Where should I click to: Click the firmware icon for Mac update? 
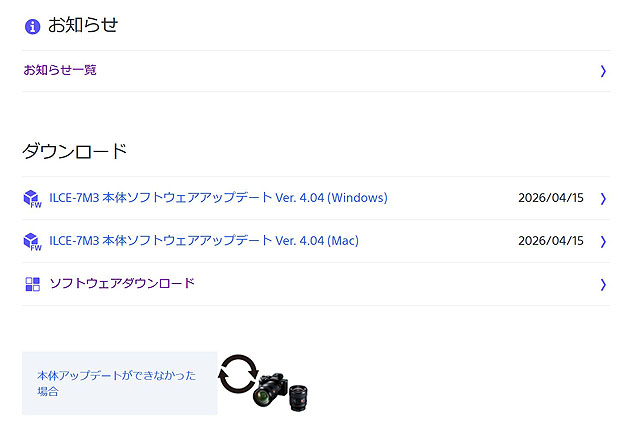[x=32, y=241]
